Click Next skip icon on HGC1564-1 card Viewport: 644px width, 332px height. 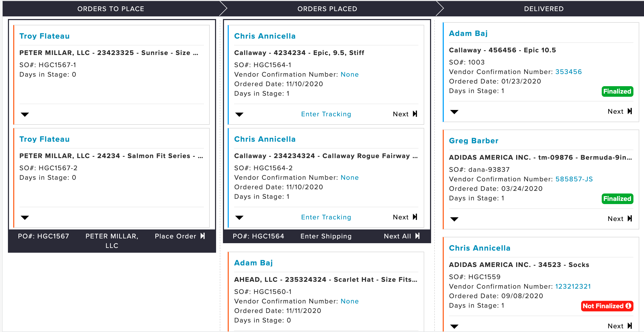click(x=415, y=114)
